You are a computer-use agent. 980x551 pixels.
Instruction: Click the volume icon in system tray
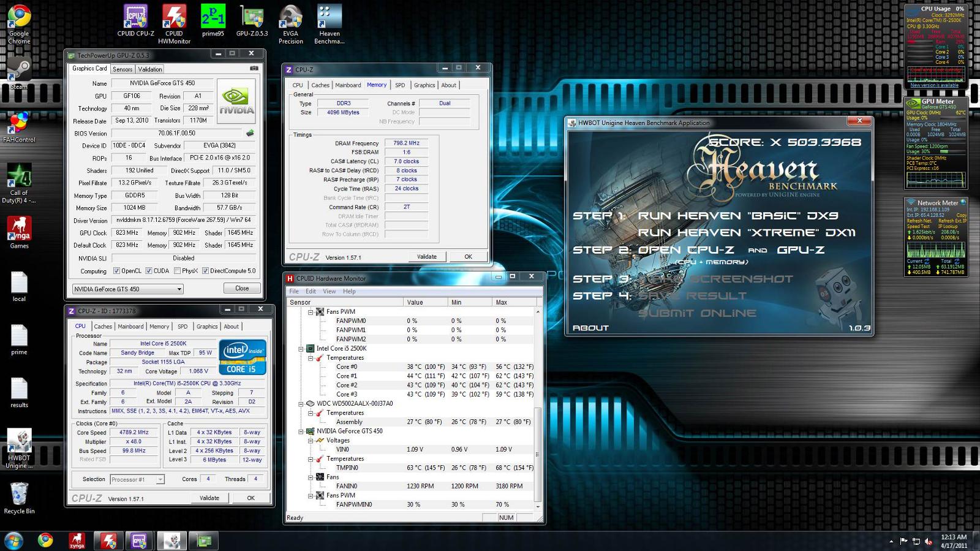pyautogui.click(x=929, y=541)
